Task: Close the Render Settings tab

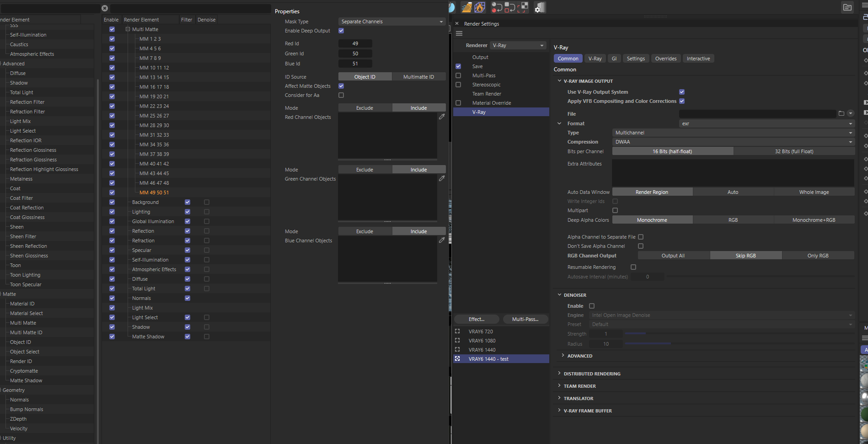Action: coord(457,23)
